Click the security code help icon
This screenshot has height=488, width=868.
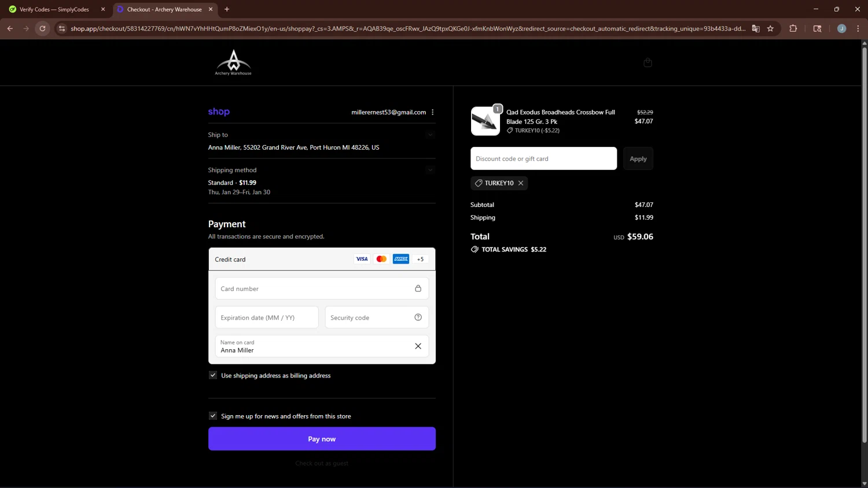point(418,317)
